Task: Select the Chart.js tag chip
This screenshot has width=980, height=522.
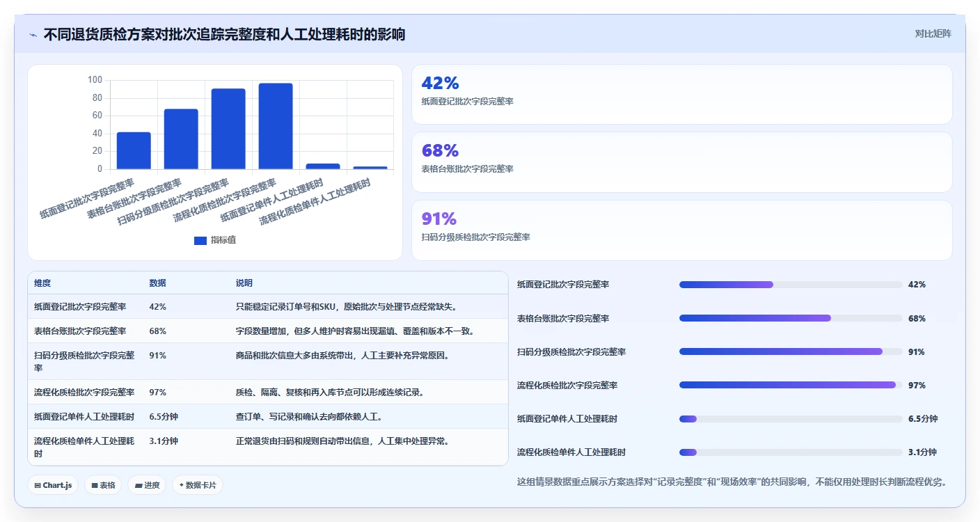Action: point(53,485)
